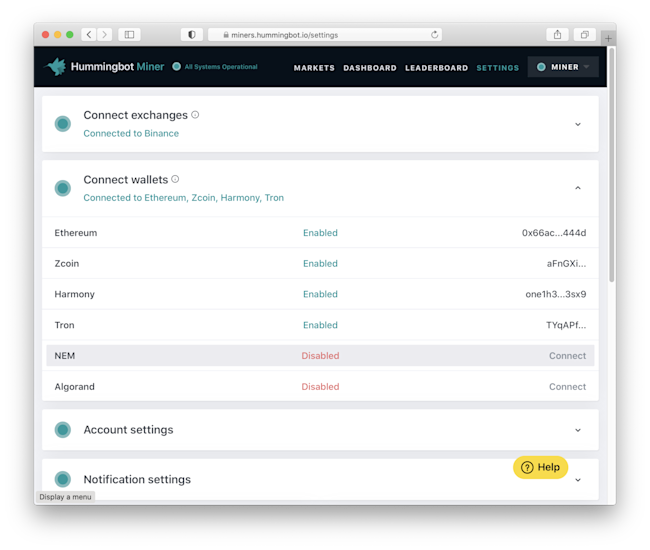
Task: Click the teal circle beside Account settings
Action: click(63, 430)
